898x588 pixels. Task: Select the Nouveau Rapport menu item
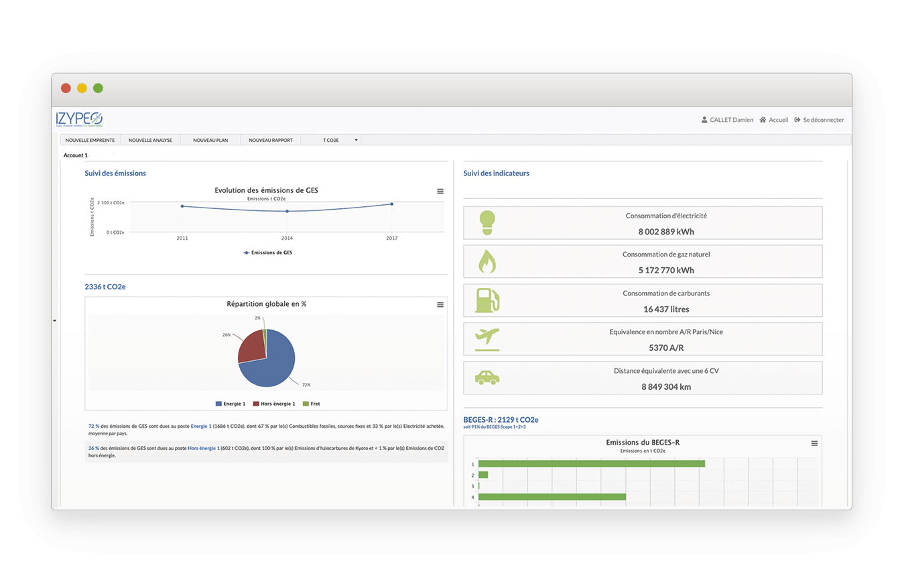[x=271, y=140]
